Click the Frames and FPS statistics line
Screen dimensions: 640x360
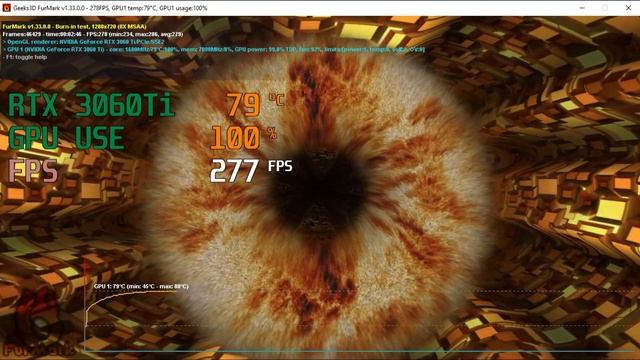[93, 34]
